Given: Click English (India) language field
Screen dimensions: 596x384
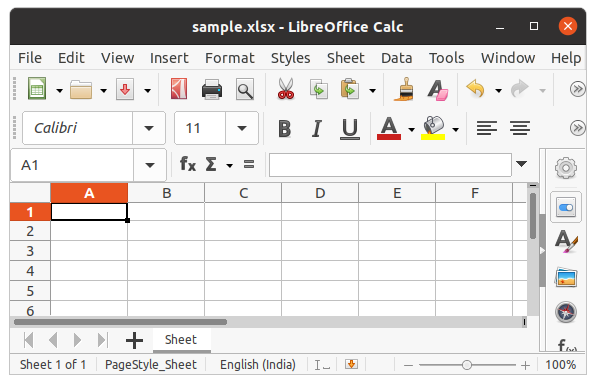Looking at the screenshot, I should 258,365.
